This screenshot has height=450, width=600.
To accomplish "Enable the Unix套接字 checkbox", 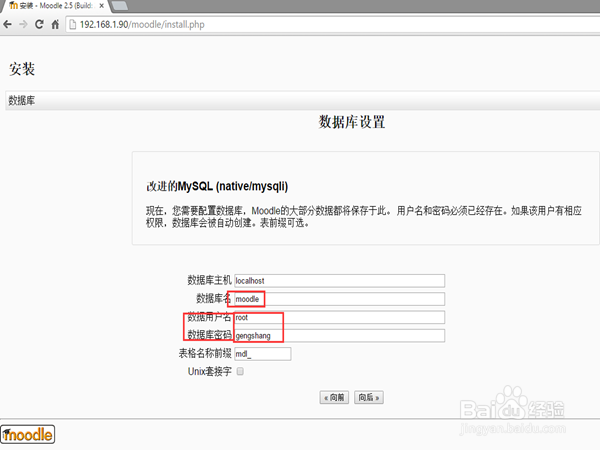I will point(240,371).
